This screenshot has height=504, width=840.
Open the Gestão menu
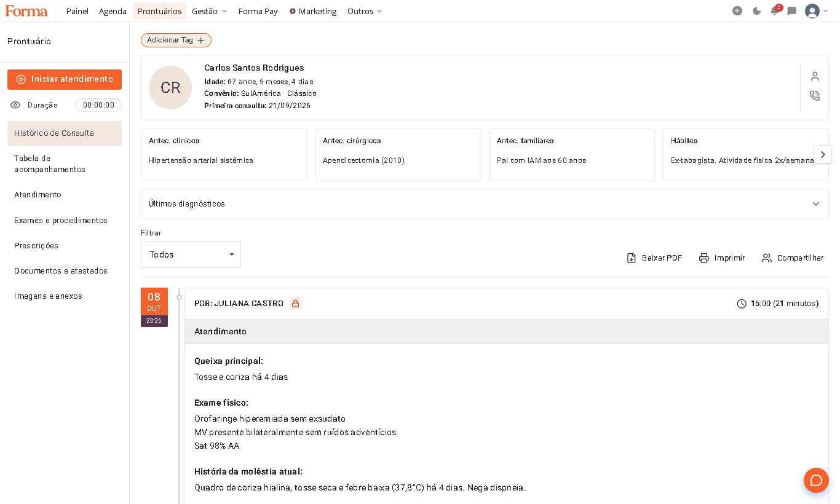pos(210,11)
